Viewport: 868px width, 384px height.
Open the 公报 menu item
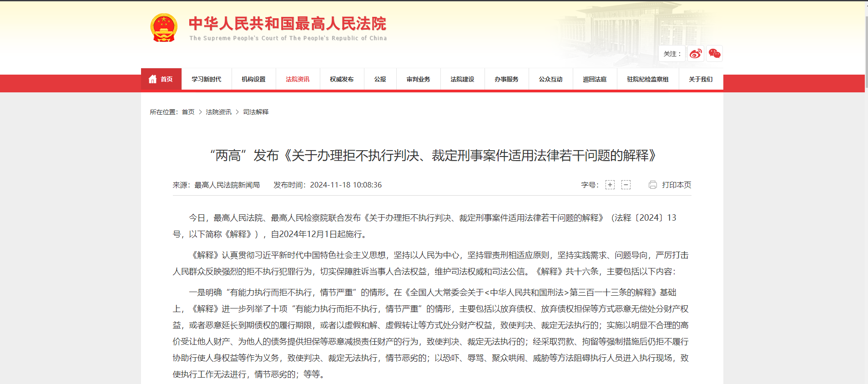[380, 79]
